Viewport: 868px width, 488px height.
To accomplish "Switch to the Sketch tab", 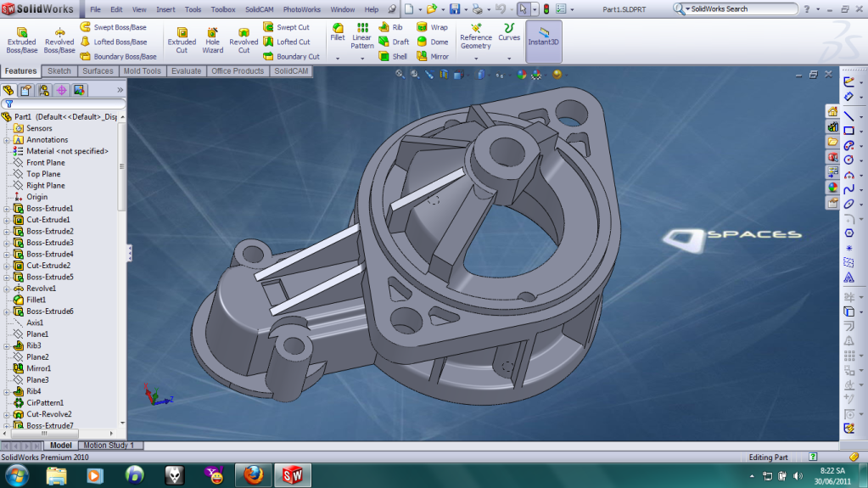I will pyautogui.click(x=59, y=71).
